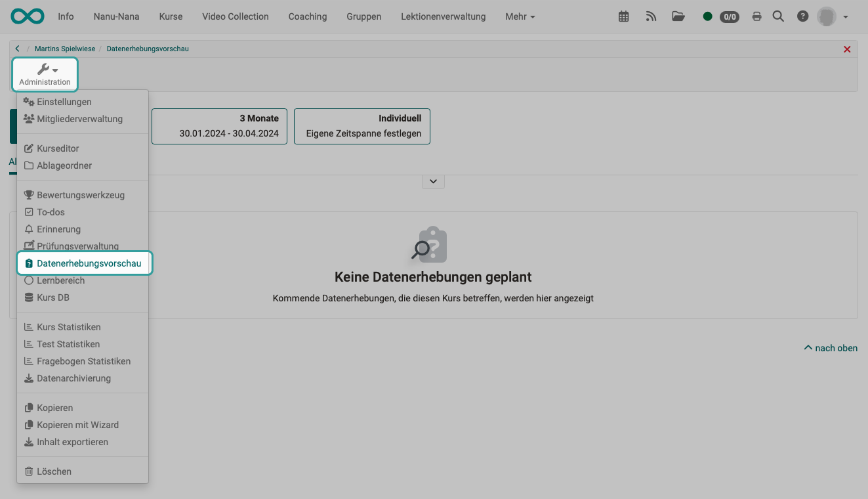Click the back chevron in the breadcrumb bar

pyautogui.click(x=17, y=48)
